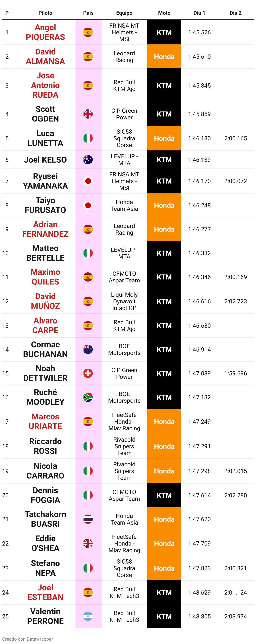Click the New Zealand flag for Cormac Buchanan
The image size is (256, 644).
(x=88, y=349)
